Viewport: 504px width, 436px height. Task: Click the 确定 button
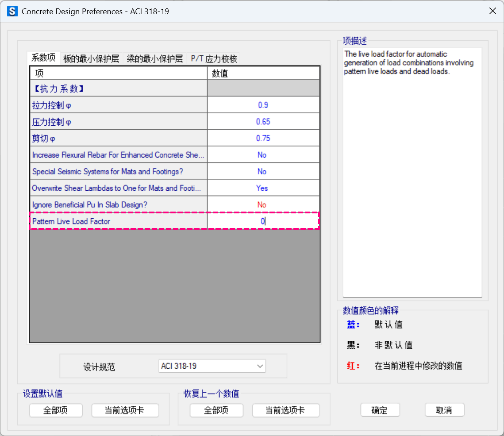[380, 410]
